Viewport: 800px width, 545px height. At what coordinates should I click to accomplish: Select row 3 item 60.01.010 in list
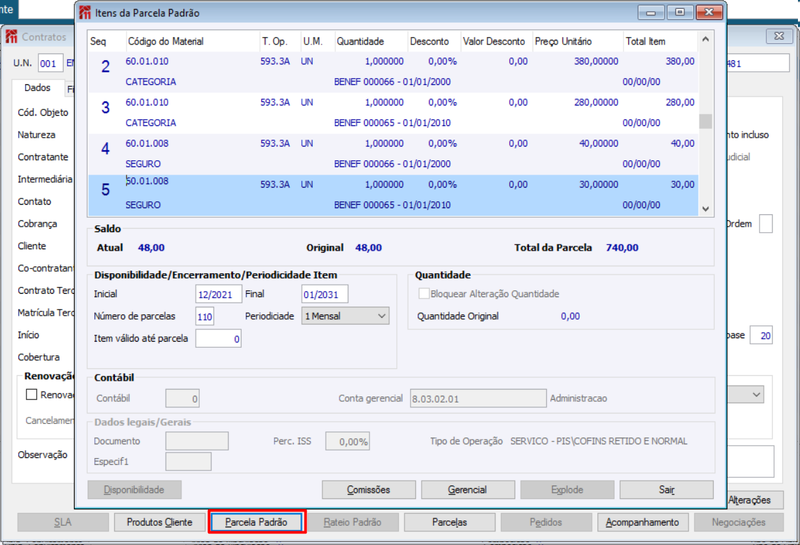point(393,113)
